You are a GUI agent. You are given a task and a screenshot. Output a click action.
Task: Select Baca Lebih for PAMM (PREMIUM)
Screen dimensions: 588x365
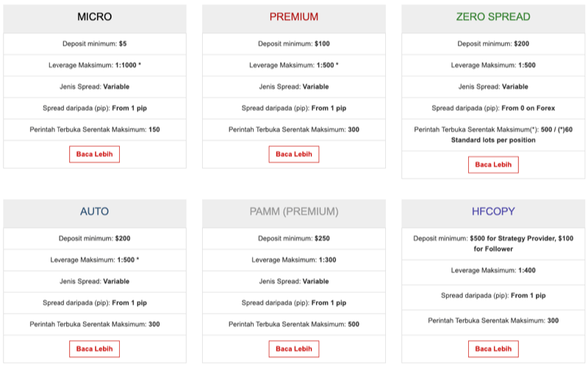[x=293, y=349]
